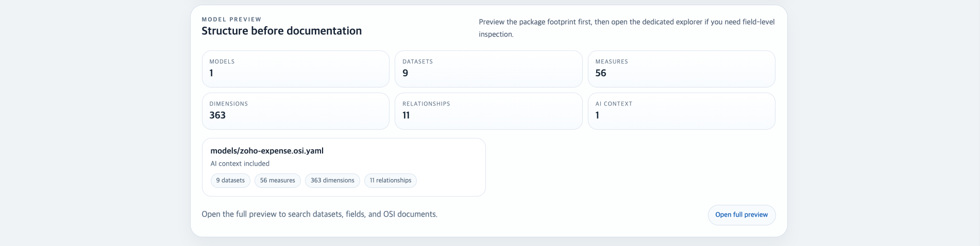Click the RELATIONSHIPS card label

click(x=426, y=104)
